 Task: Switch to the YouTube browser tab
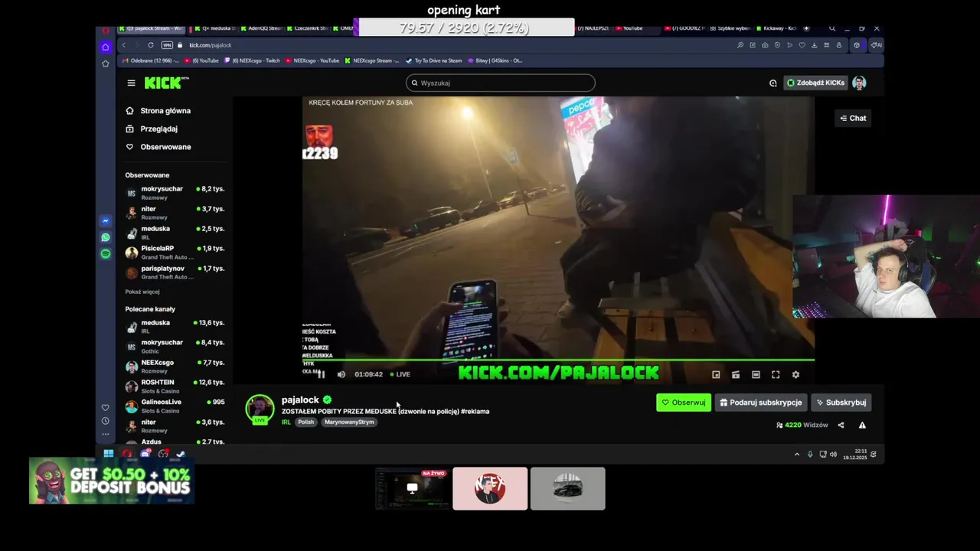click(x=637, y=28)
